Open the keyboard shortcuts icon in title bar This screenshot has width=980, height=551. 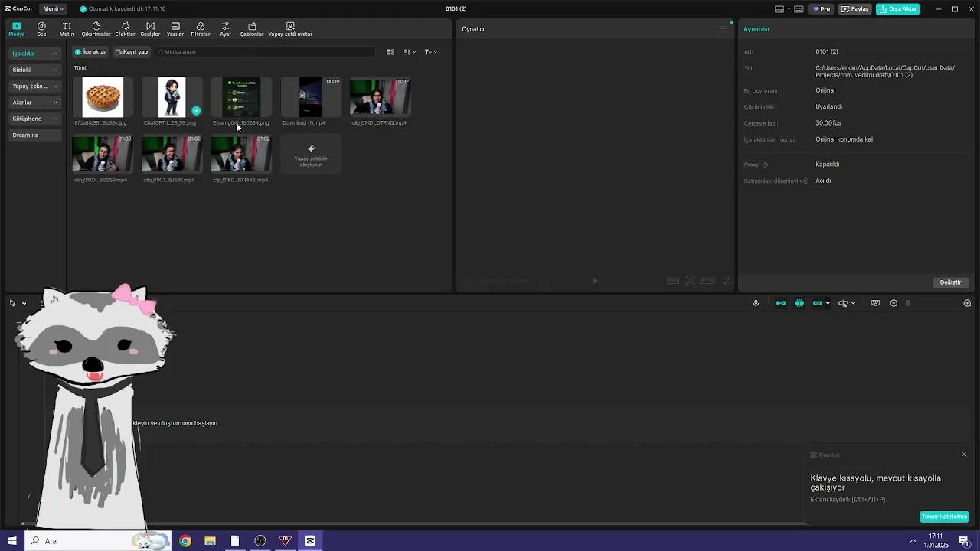799,9
